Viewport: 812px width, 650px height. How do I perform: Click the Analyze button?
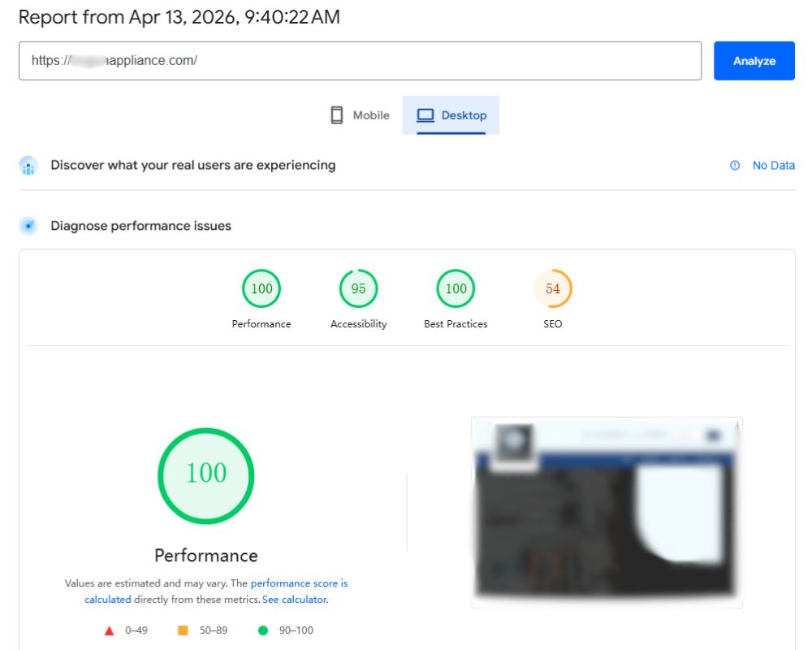(x=754, y=61)
